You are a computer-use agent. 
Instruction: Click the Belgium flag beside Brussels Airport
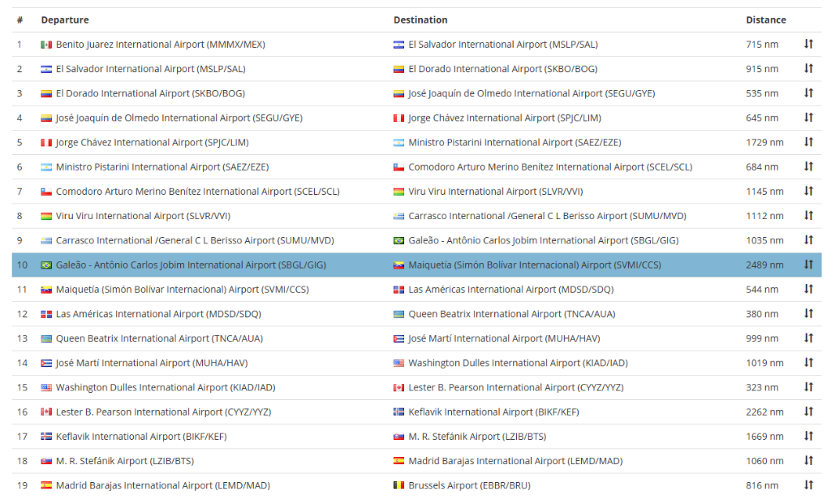(398, 485)
